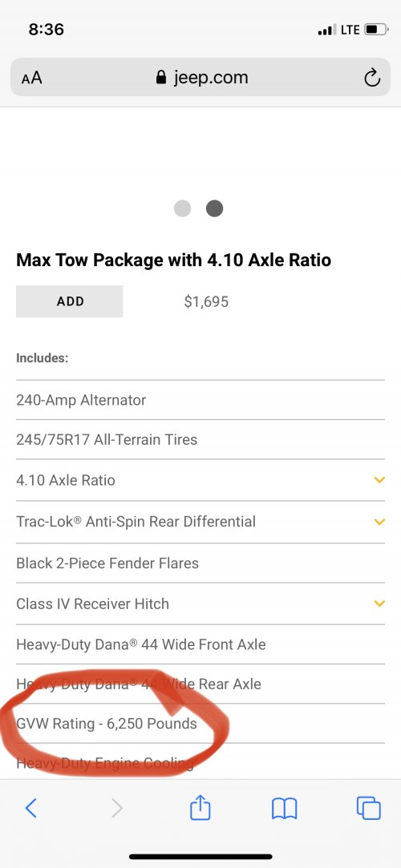Select the second carousel dot
This screenshot has width=401, height=868.
214,208
